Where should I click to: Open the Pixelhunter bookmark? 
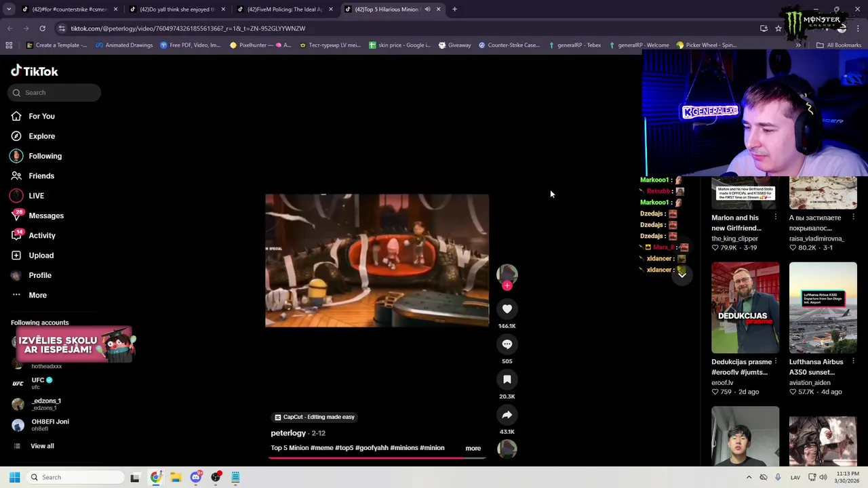coord(260,45)
